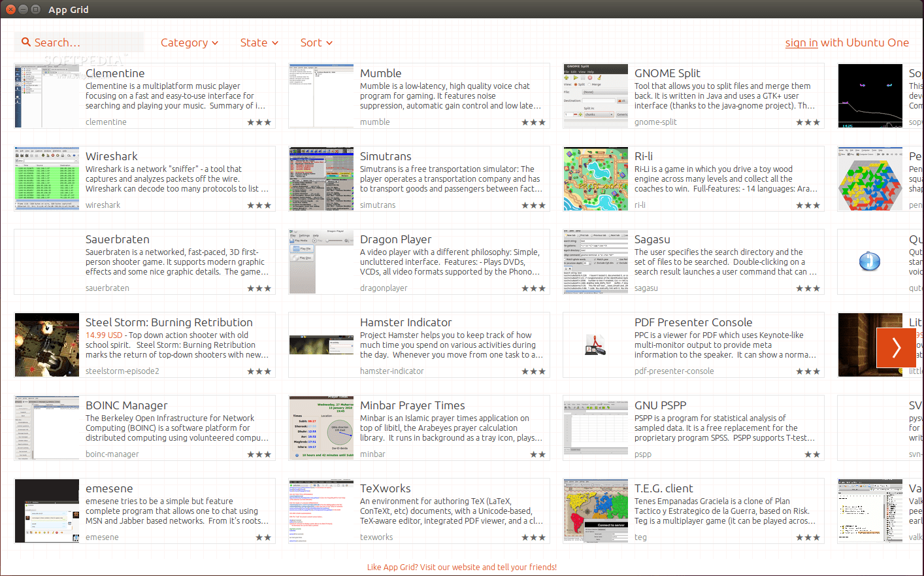Open T.E.G. client map thumbnail
The height and width of the screenshot is (576, 924).
[x=596, y=511]
